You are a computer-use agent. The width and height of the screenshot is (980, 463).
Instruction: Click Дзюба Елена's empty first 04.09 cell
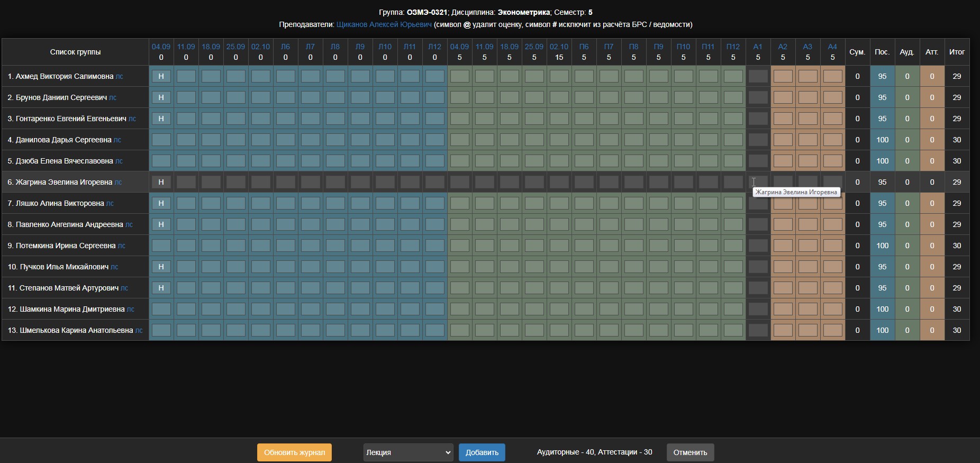[161, 161]
